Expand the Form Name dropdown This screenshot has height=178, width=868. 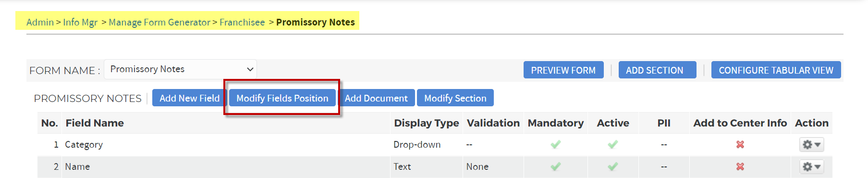pyautogui.click(x=181, y=69)
